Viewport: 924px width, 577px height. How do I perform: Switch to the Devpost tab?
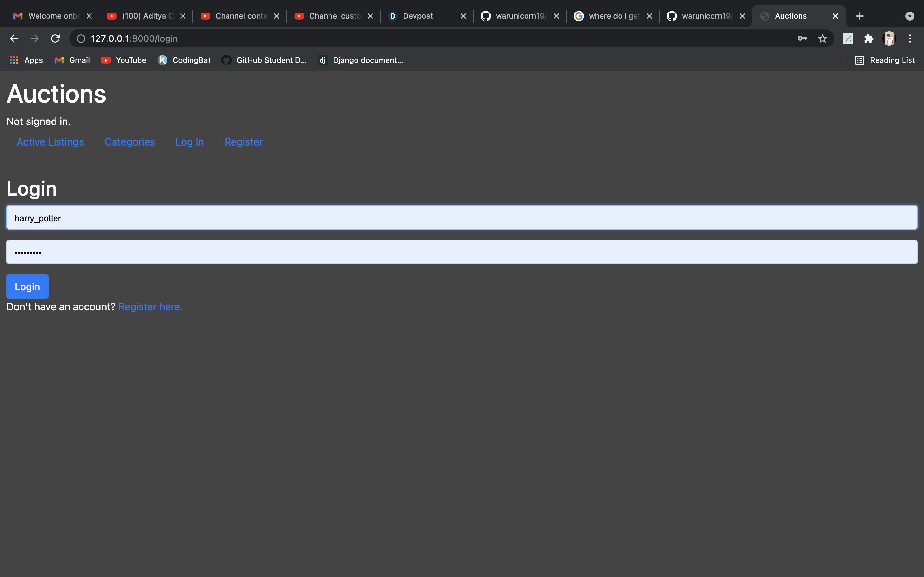coord(418,16)
